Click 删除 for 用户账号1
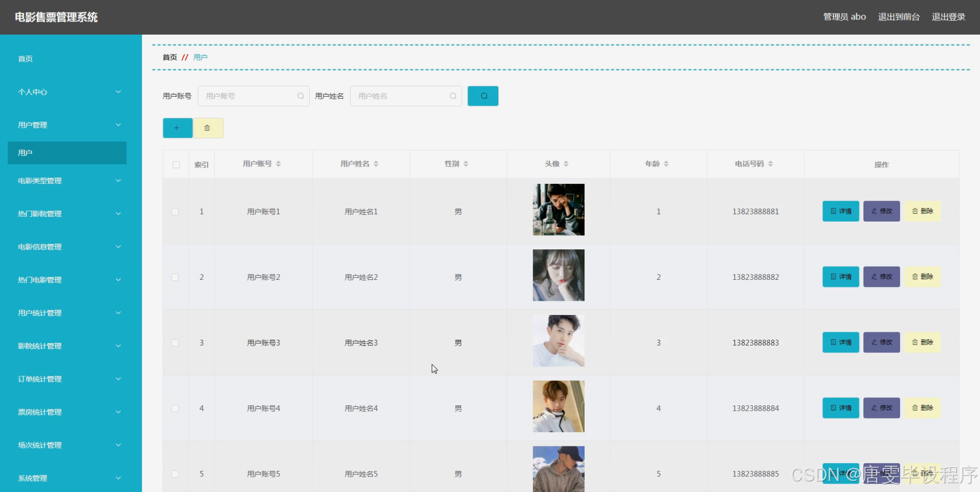The height and width of the screenshot is (492, 980). (x=922, y=211)
